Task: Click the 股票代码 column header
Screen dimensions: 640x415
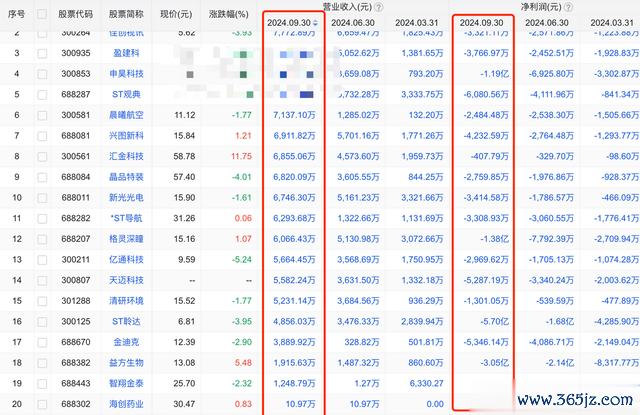Action: pyautogui.click(x=76, y=14)
